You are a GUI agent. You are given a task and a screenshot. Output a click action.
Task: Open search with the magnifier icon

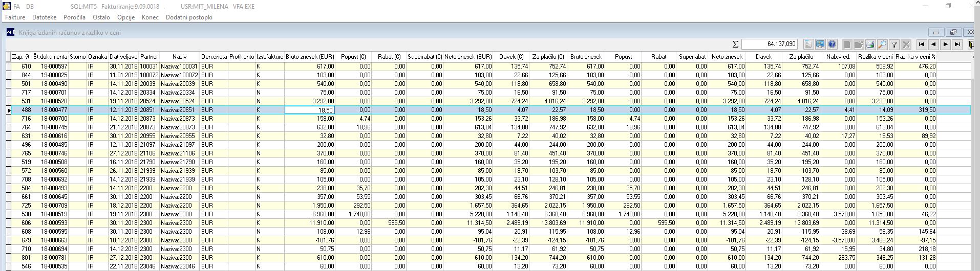click(x=882, y=44)
